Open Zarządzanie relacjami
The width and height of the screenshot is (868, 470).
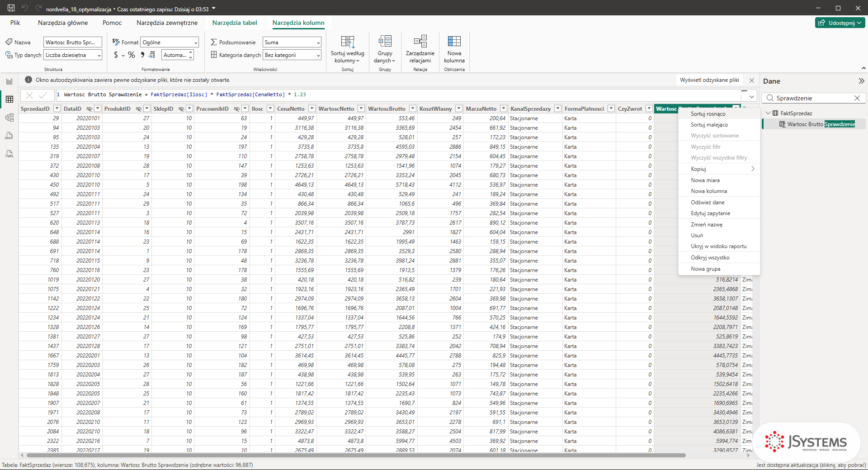(x=420, y=49)
